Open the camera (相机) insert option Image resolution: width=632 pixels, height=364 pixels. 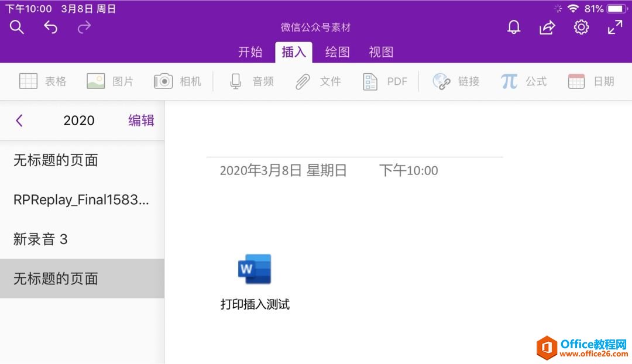[177, 81]
